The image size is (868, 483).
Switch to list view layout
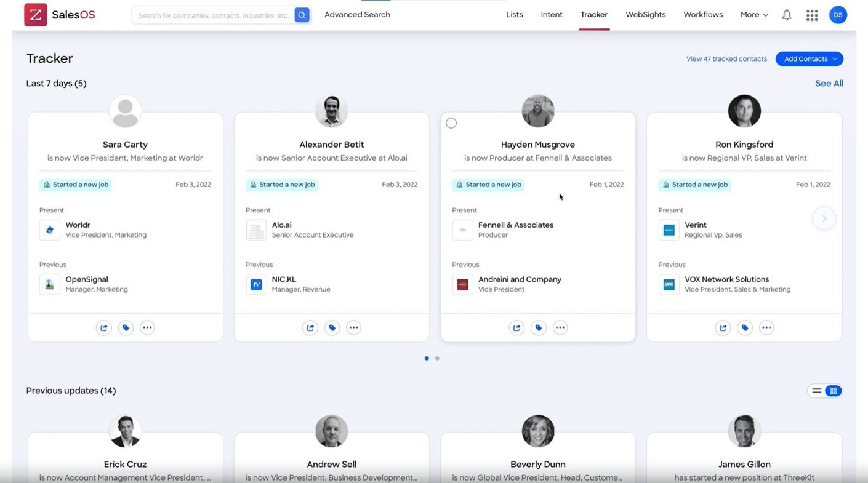tap(816, 390)
